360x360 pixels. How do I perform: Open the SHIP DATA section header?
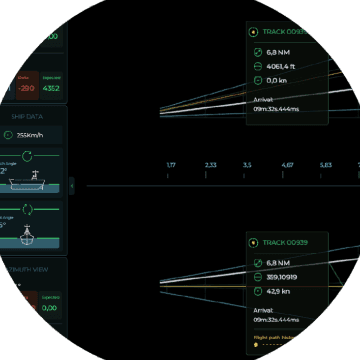(27, 117)
